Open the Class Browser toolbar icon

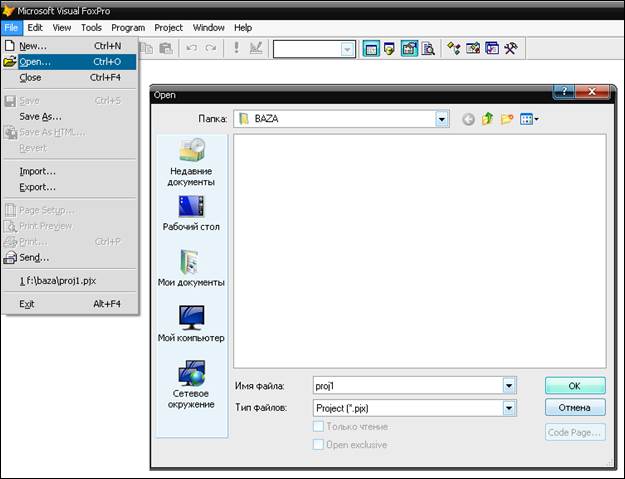454,49
